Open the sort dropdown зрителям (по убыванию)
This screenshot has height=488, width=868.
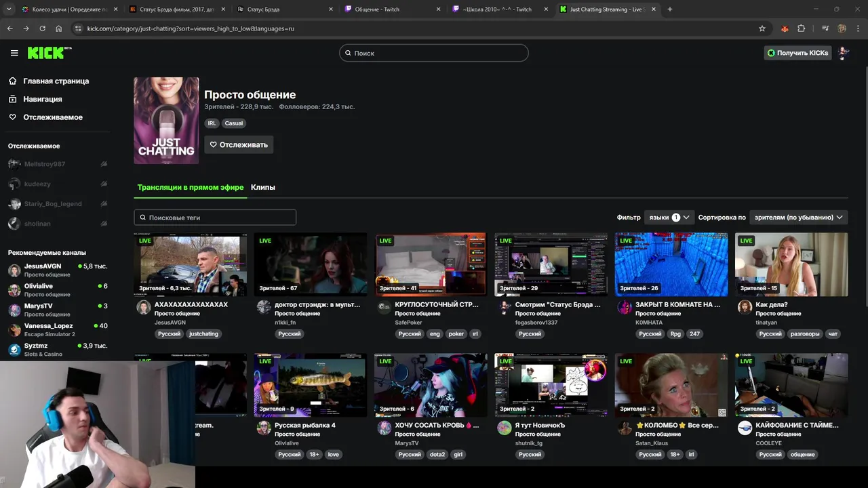point(799,218)
